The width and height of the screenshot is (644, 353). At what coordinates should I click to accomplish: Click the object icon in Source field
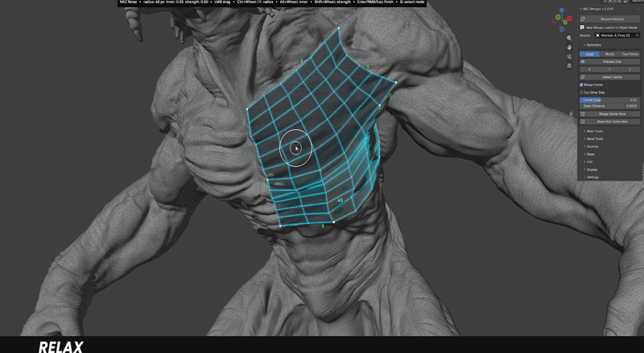[x=598, y=35]
